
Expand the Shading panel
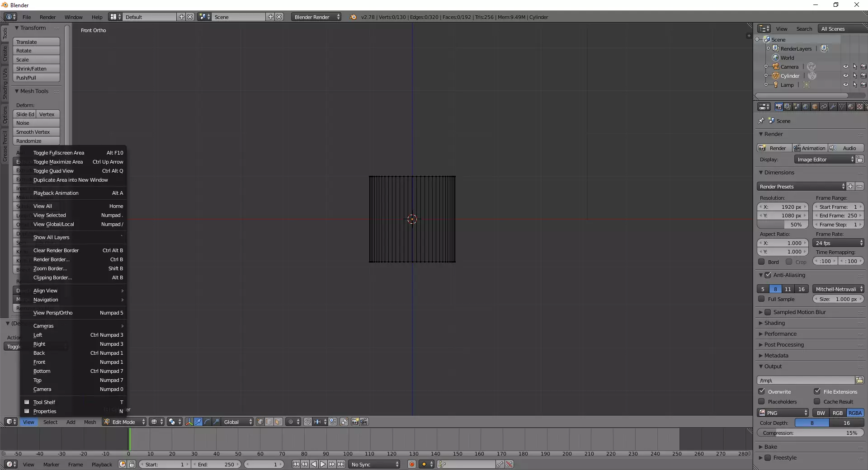pyautogui.click(x=774, y=323)
